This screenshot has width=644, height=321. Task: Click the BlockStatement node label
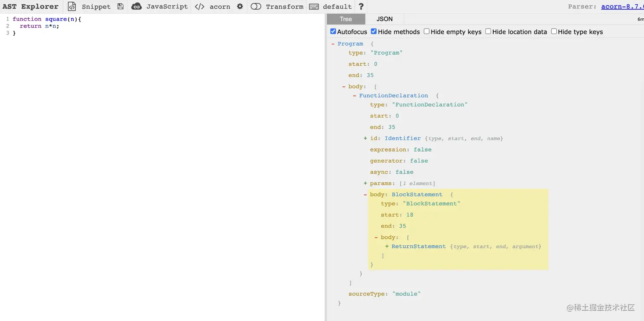tap(417, 195)
